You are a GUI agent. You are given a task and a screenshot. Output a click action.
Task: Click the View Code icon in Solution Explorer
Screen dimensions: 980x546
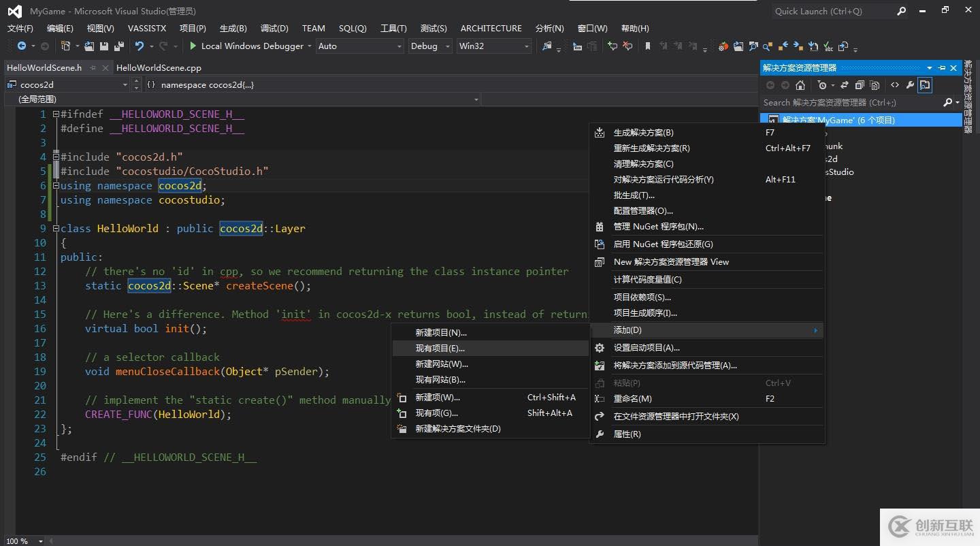(x=895, y=85)
